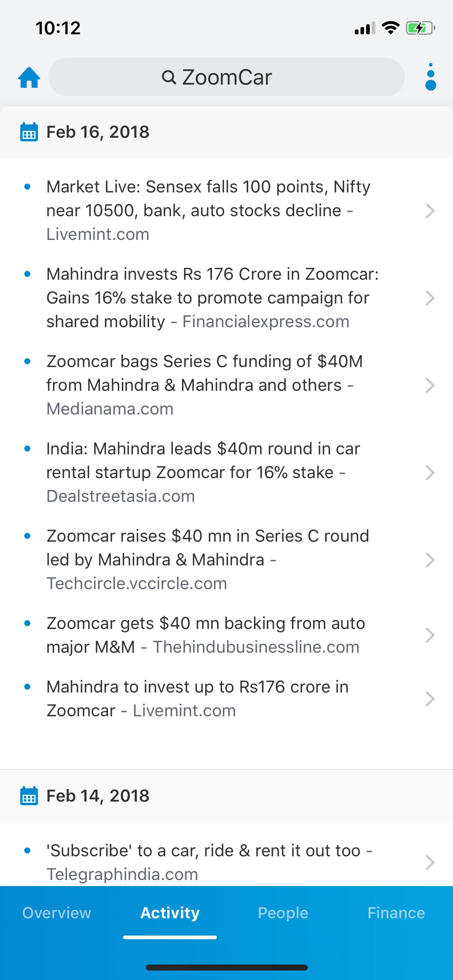Tap the Wi-Fi status icon
This screenshot has height=980, width=453.
pos(390,28)
